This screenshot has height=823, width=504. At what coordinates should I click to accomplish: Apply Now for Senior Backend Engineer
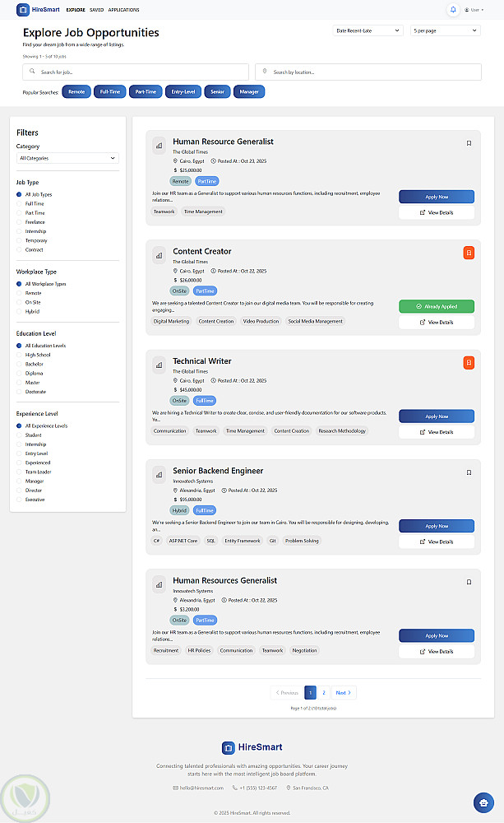pos(437,526)
